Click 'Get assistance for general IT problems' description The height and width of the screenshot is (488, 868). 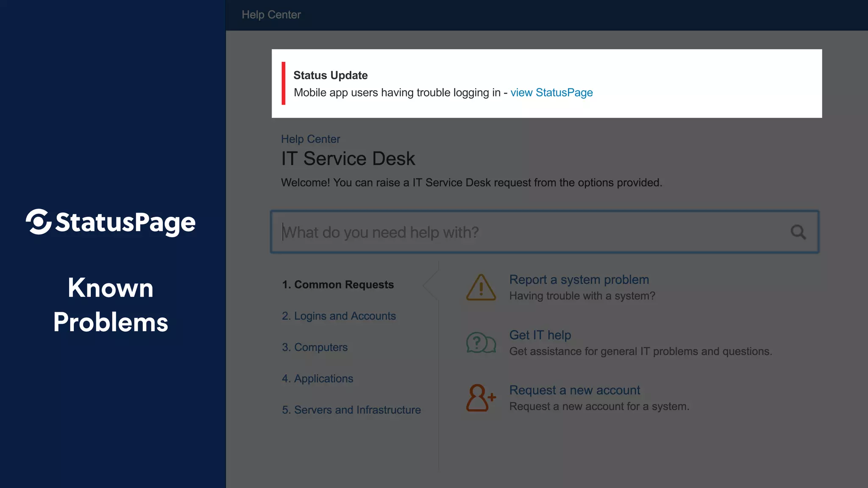click(x=640, y=352)
